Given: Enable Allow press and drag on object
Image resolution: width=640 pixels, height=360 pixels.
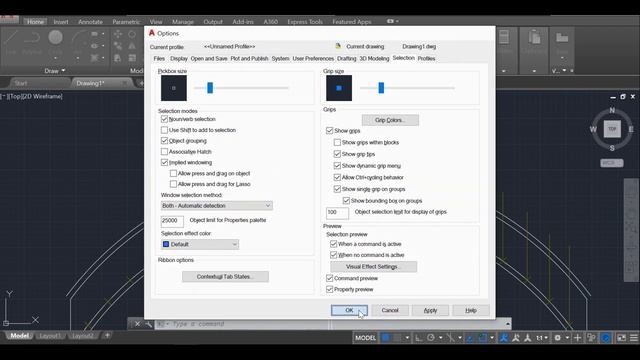Looking at the screenshot, I should click(173, 173).
